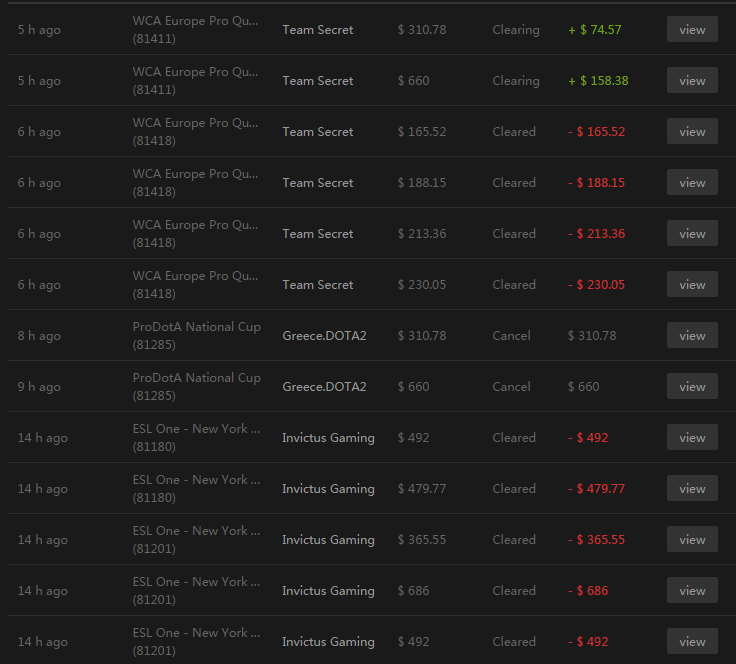Click the grey $ 188.15 bet amount
Image resolution: width=736 pixels, height=664 pixels.
[422, 183]
